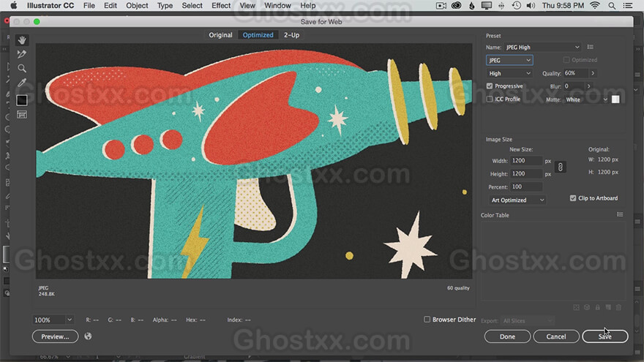Open the Window menu
This screenshot has height=362, width=644.
(x=277, y=5)
